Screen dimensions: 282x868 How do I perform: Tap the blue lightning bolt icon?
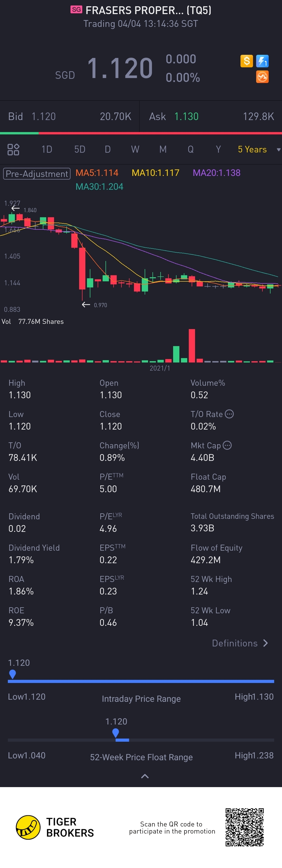click(262, 61)
